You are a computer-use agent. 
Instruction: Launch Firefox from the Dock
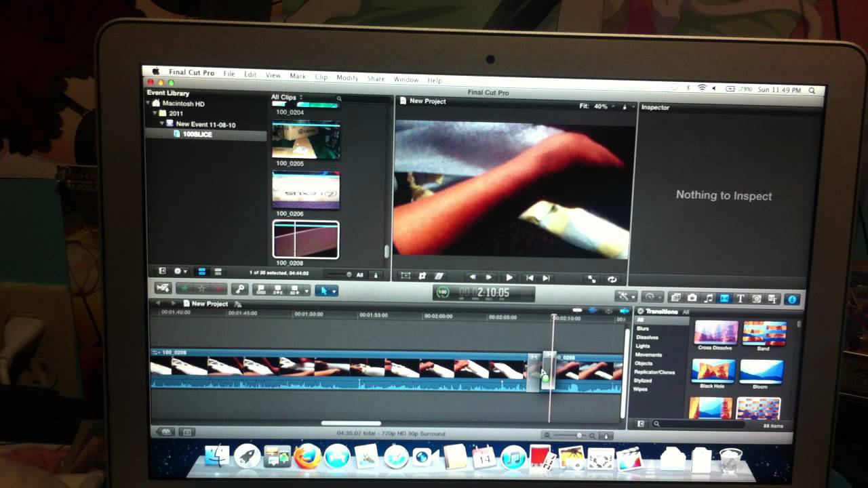(x=307, y=456)
